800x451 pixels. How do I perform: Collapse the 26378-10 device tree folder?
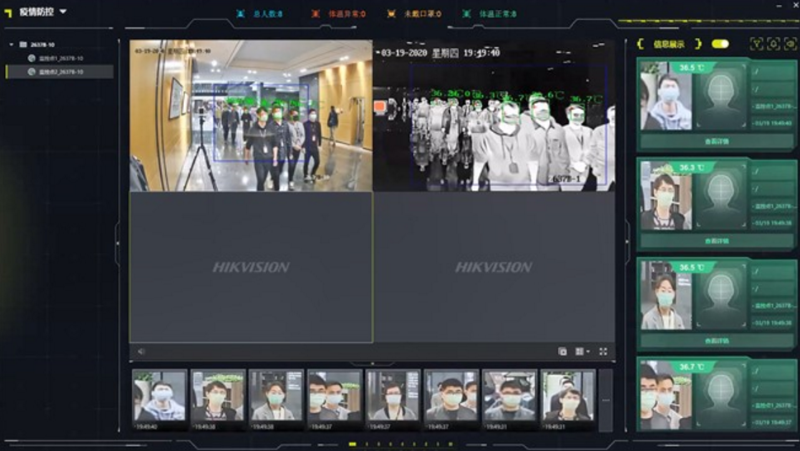point(12,44)
